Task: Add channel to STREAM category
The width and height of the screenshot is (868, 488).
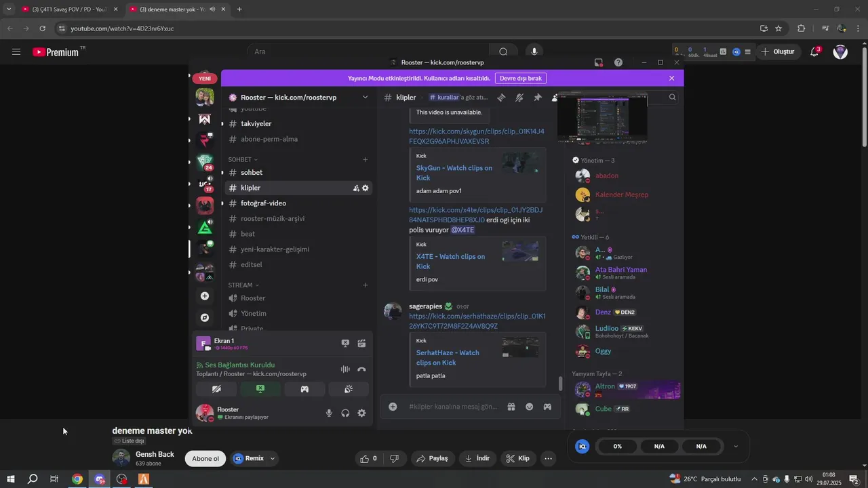Action: coord(365,285)
